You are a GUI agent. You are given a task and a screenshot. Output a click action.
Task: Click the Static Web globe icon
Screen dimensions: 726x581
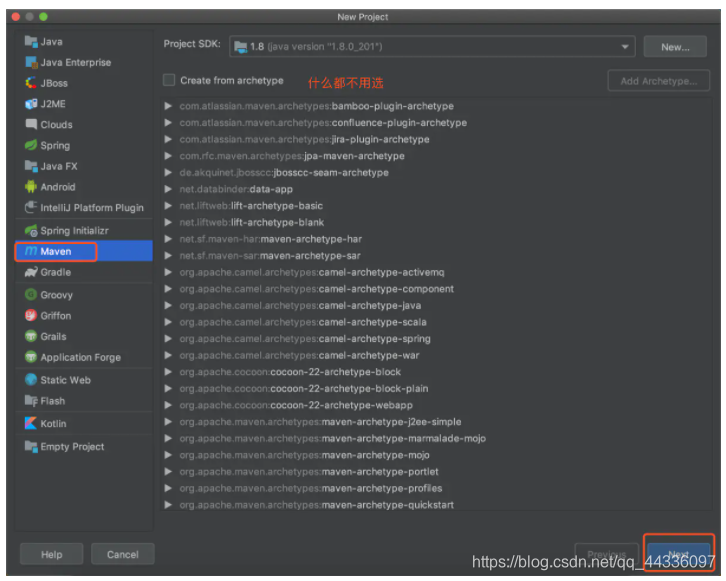click(x=31, y=380)
